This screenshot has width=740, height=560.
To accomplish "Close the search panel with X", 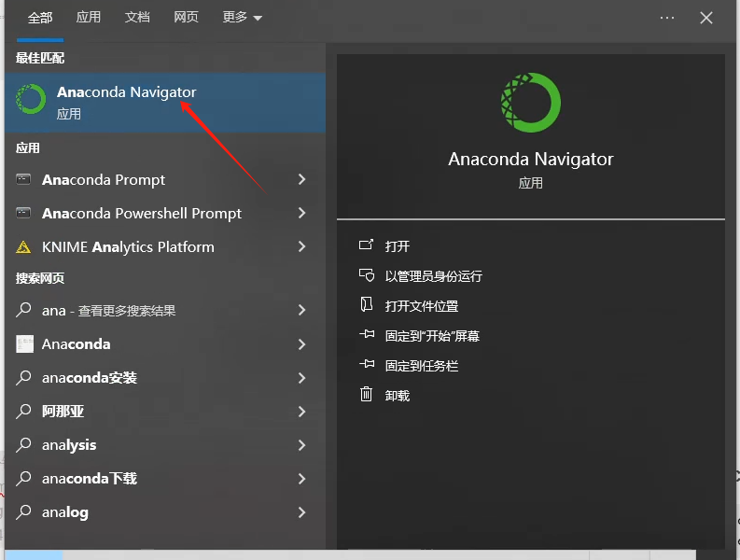I will (x=706, y=18).
